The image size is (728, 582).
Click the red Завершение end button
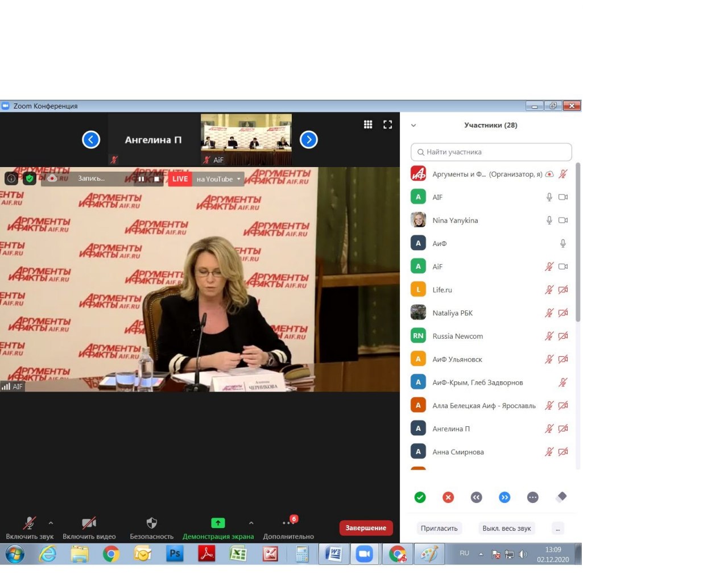(x=366, y=528)
